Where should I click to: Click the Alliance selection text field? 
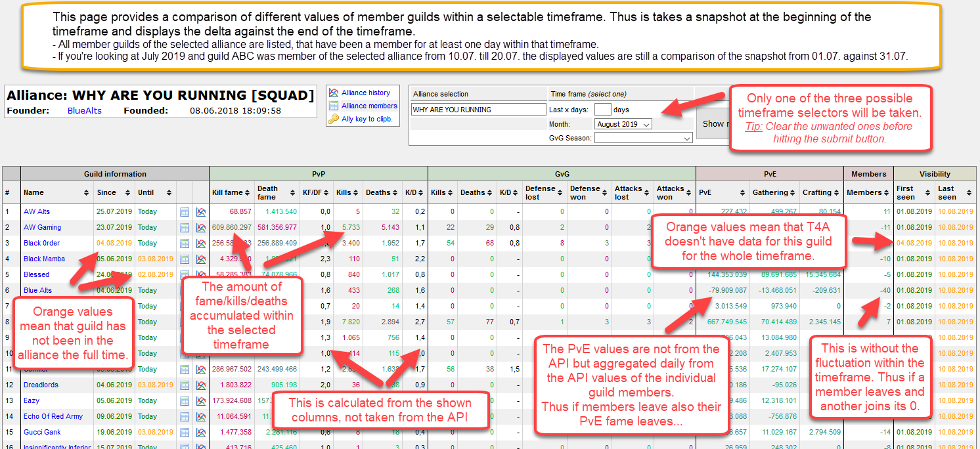pyautogui.click(x=478, y=110)
